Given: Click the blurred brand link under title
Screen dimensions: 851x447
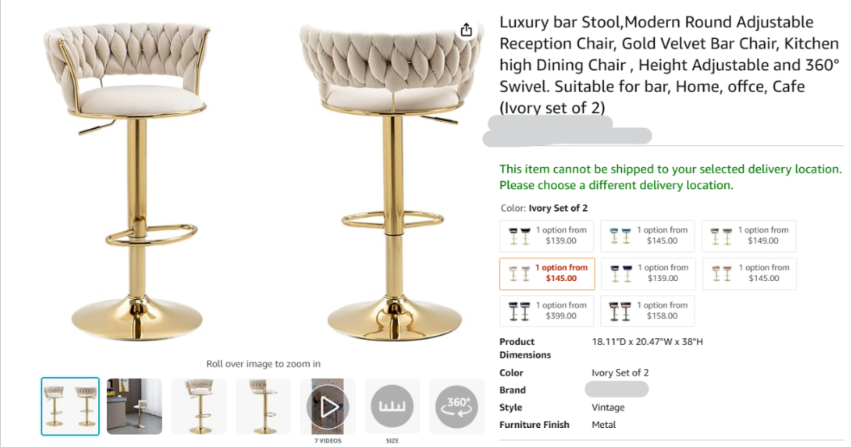Looking at the screenshot, I should [x=567, y=135].
